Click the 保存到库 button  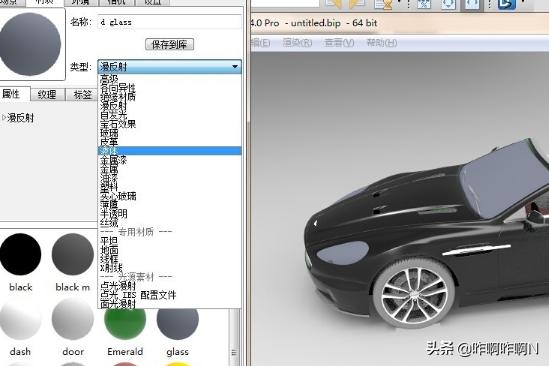169,44
